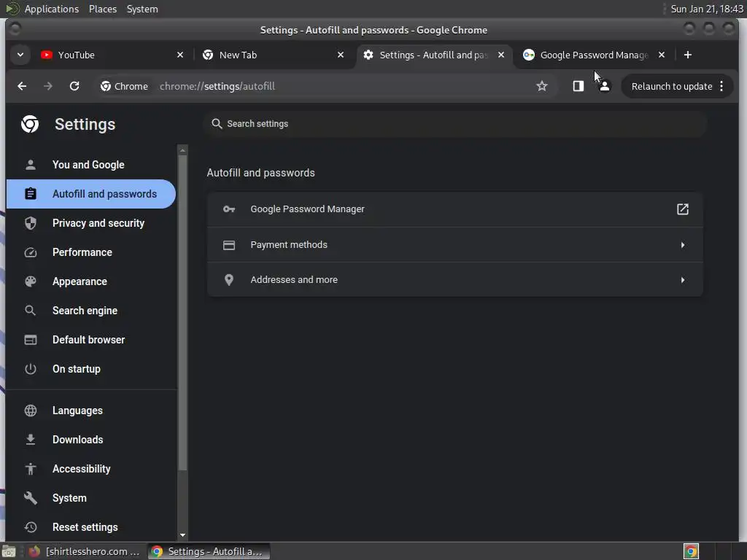Click the Chrome icon in the system tray

click(x=691, y=552)
